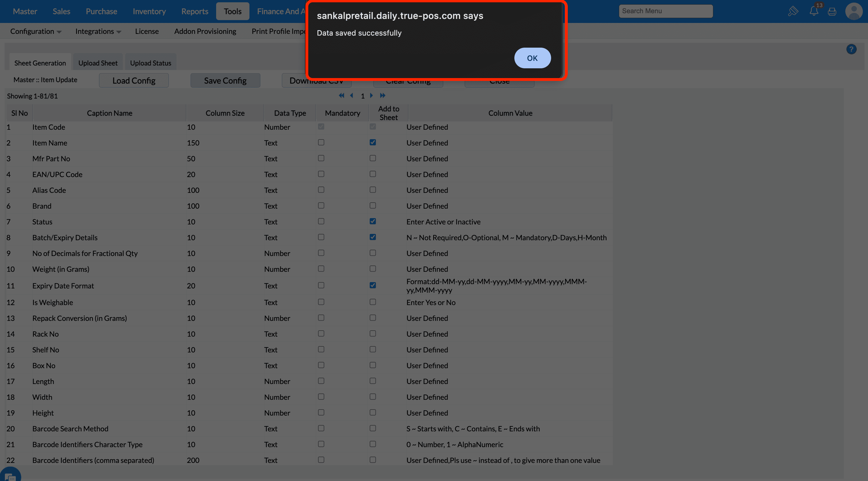Viewport: 868px width, 481px height.
Task: Click the blue help question icon
Action: (851, 50)
